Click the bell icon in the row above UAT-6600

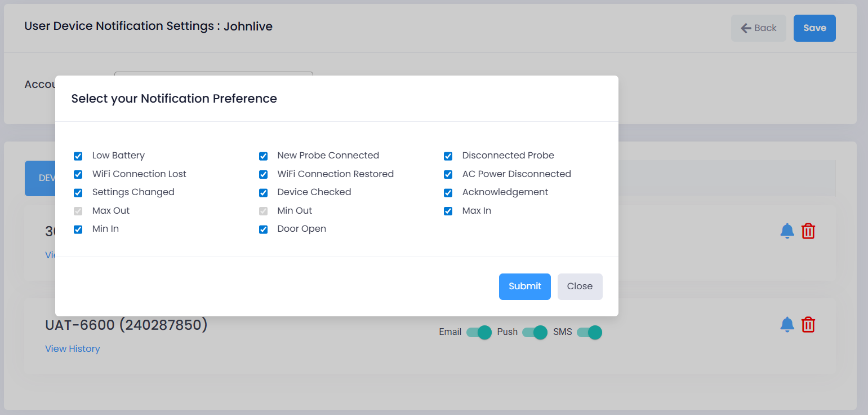click(787, 231)
